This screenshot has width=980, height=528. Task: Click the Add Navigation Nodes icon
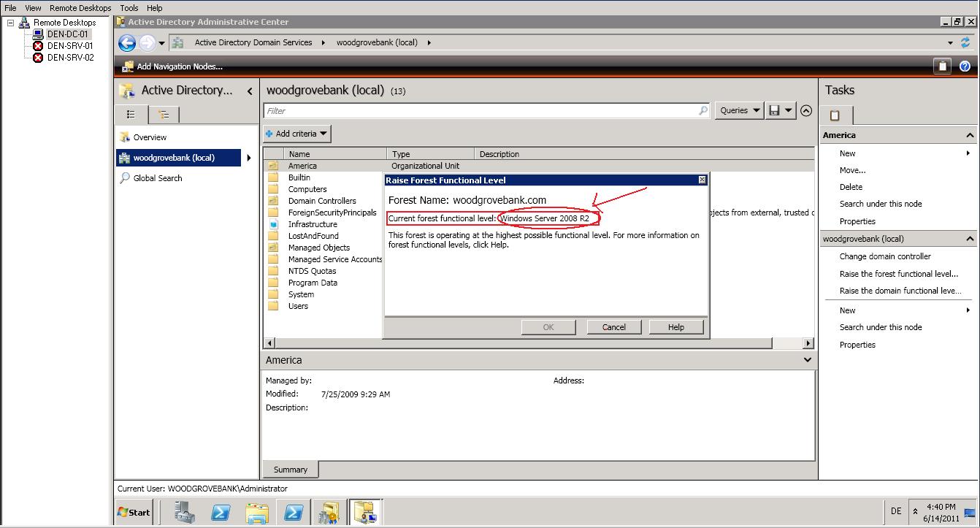128,66
